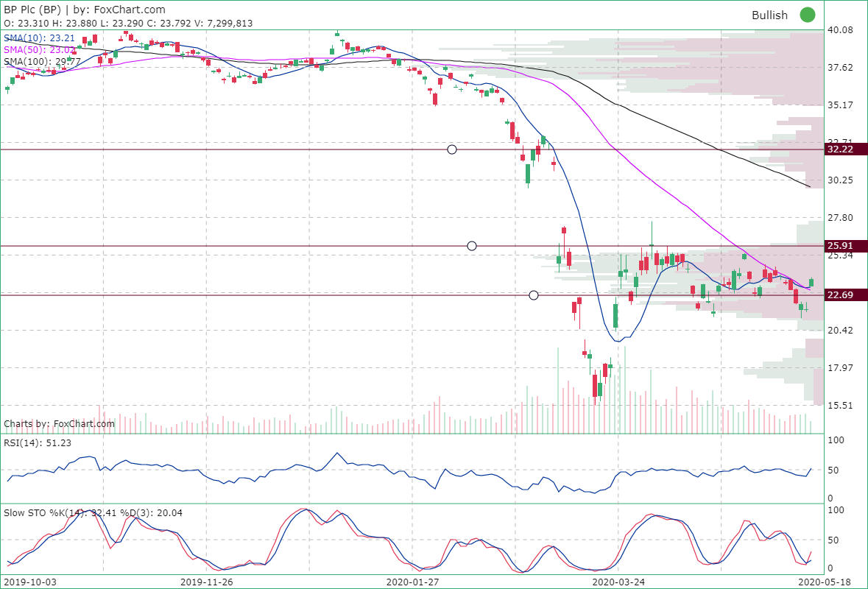Open the 22.69 price level label
The height and width of the screenshot is (589, 868).
[840, 294]
